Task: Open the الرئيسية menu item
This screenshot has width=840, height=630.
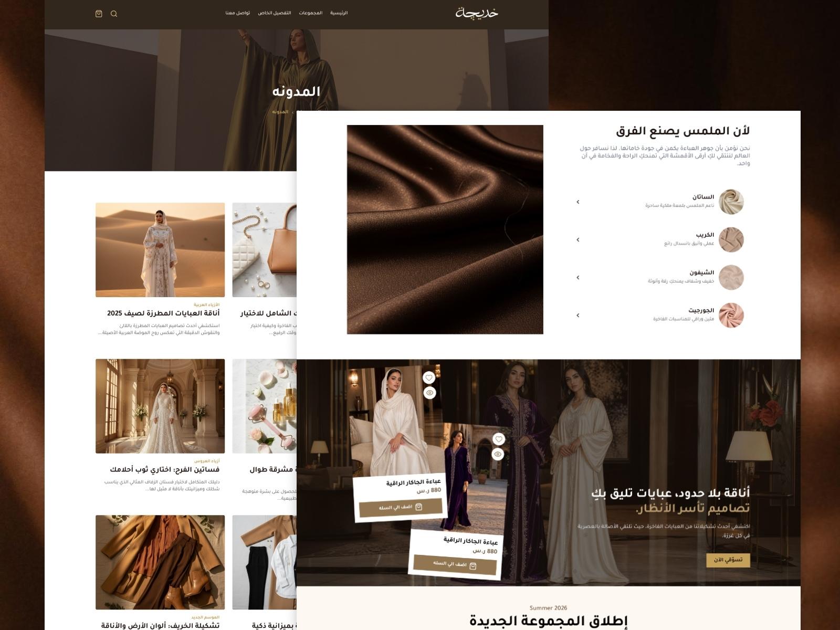Action: [x=339, y=13]
